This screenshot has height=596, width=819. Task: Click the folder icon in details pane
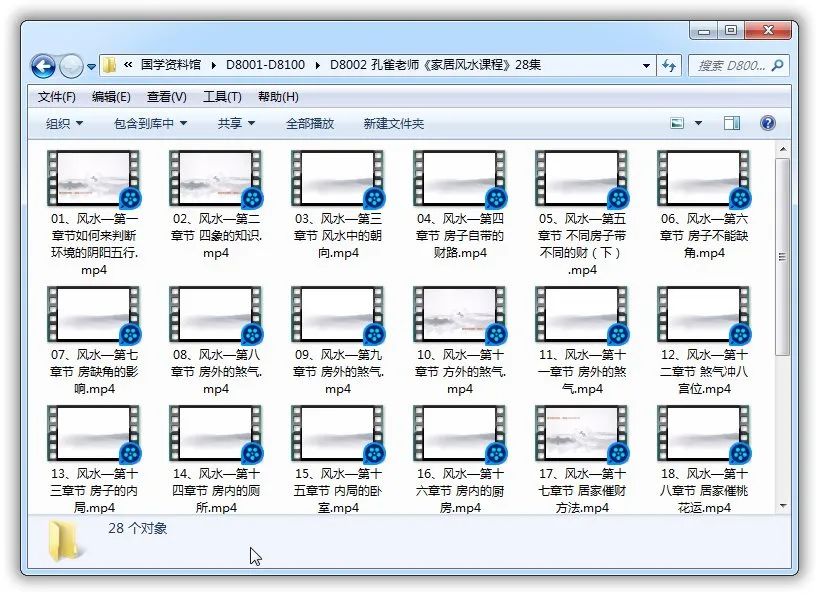point(65,541)
